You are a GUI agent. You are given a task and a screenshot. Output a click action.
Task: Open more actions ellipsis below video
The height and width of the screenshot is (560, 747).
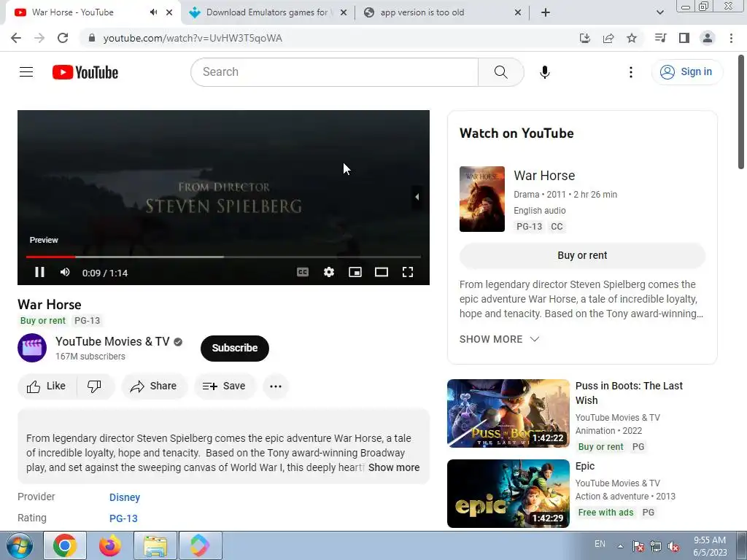(x=275, y=386)
